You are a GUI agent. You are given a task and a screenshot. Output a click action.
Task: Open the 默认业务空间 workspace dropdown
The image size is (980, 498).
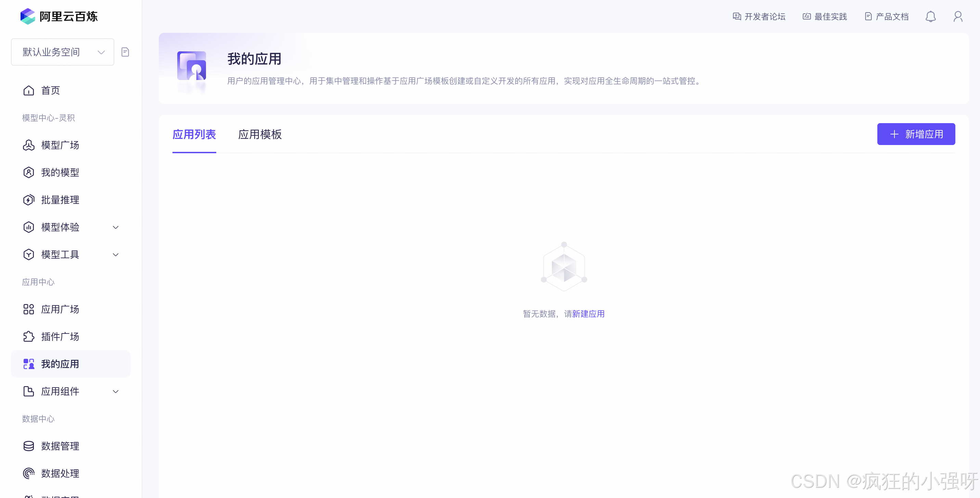click(63, 52)
